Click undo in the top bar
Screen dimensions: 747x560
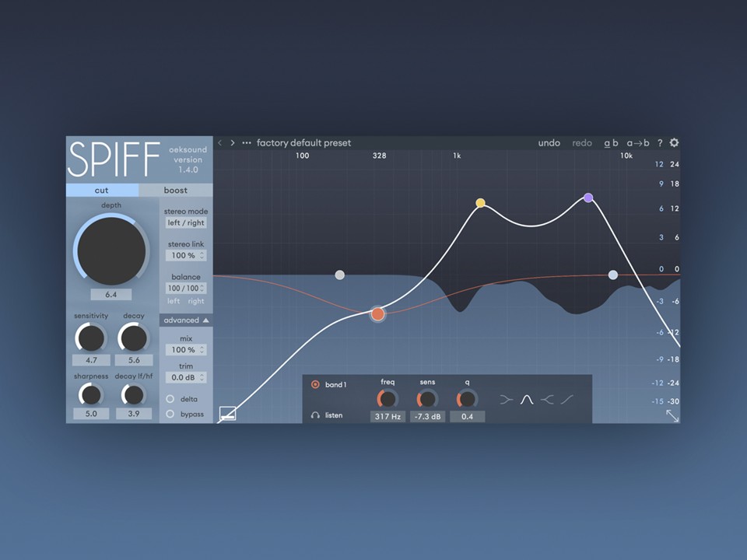click(x=549, y=142)
